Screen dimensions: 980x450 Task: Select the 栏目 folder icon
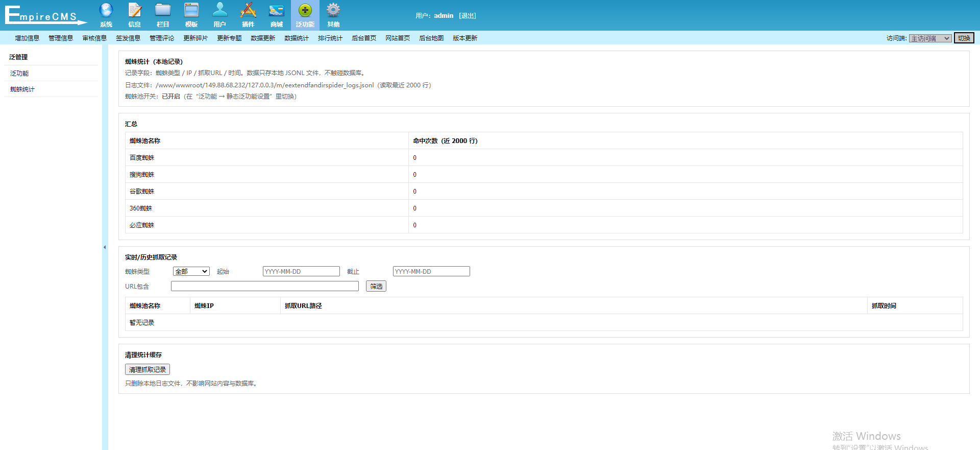[x=163, y=10]
